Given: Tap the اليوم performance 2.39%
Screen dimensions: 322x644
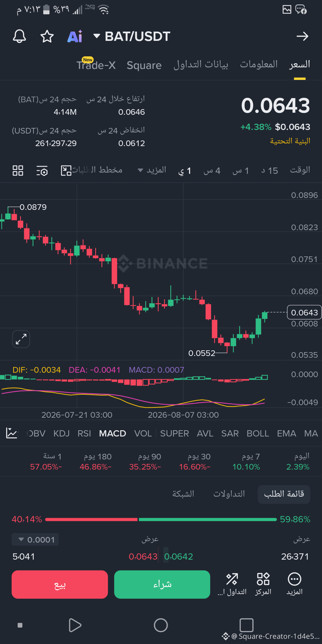Looking at the screenshot, I should [298, 462].
